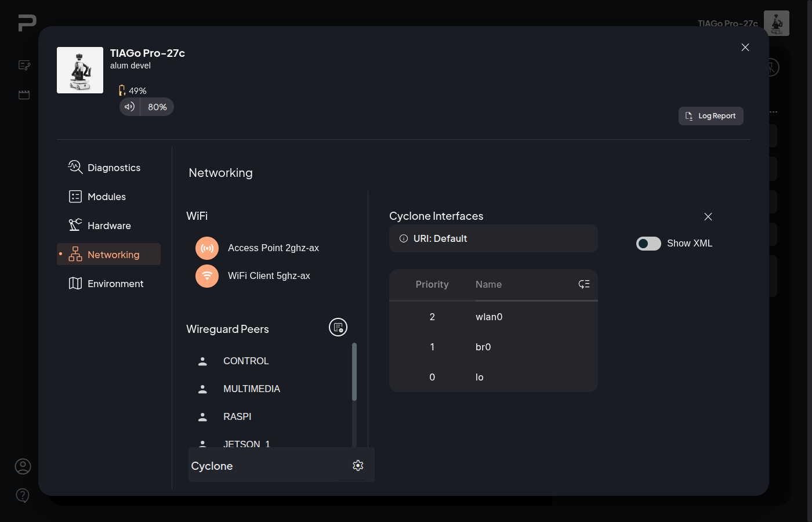The height and width of the screenshot is (522, 812).
Task: Click the Networking topology icon
Action: point(75,254)
